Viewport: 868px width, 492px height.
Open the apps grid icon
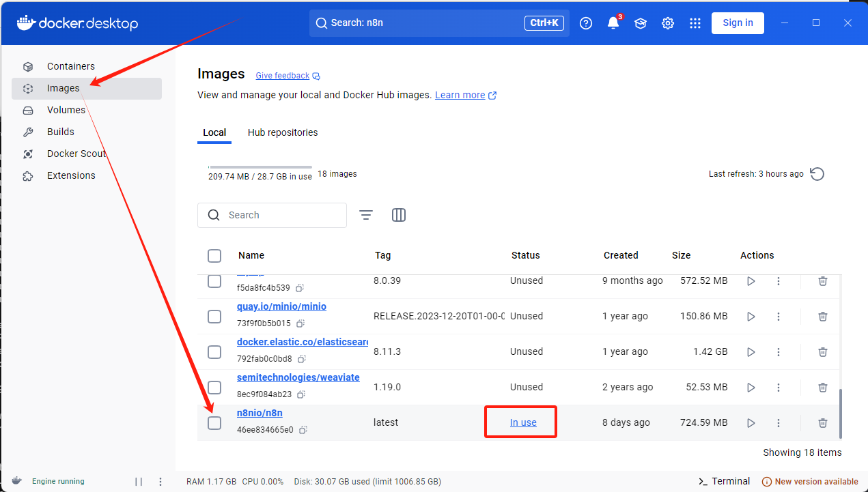click(695, 23)
